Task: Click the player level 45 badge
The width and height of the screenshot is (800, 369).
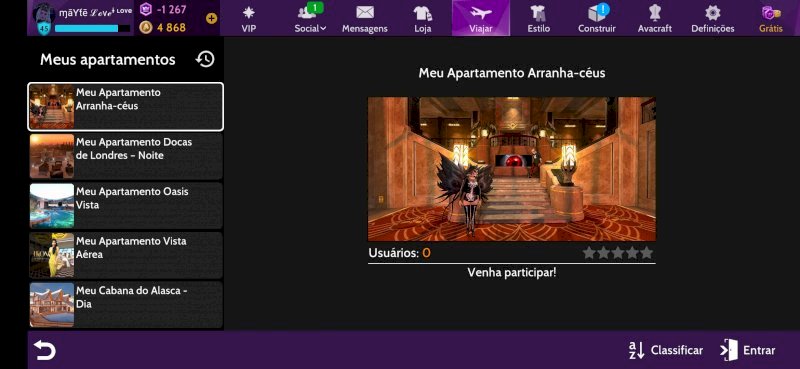Action: point(44,29)
